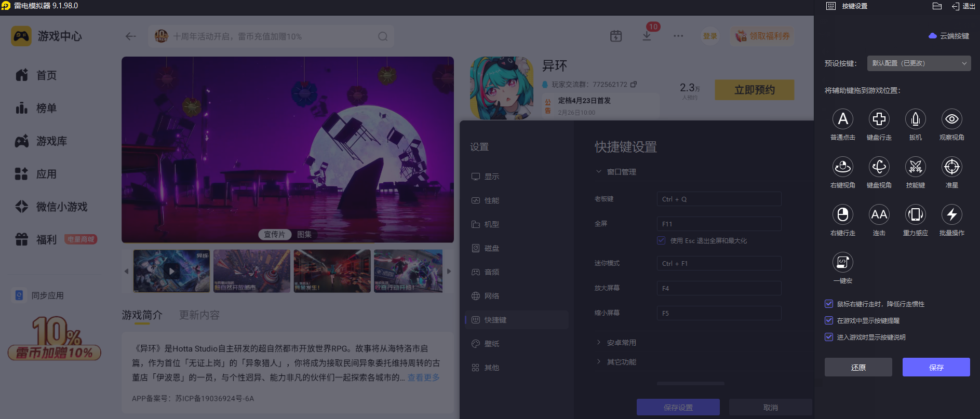This screenshot has width=980, height=419.
Task: Click 立即预约 to reserve the game
Action: (755, 90)
